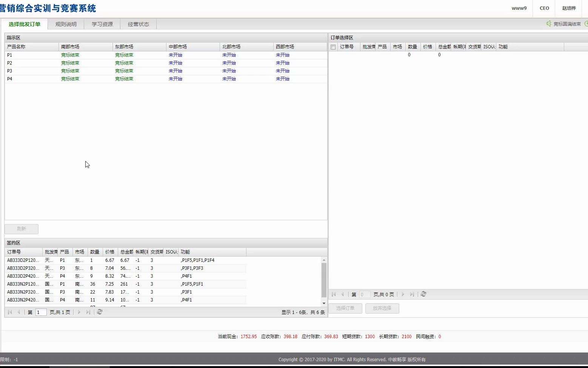Click P4 南部市场 竞标结束 link
This screenshot has width=588, height=368.
(x=70, y=79)
